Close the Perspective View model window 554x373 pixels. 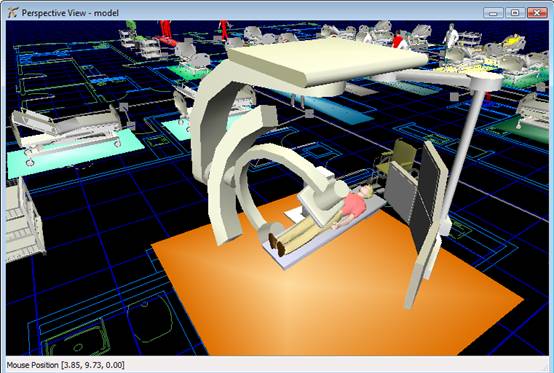(537, 13)
